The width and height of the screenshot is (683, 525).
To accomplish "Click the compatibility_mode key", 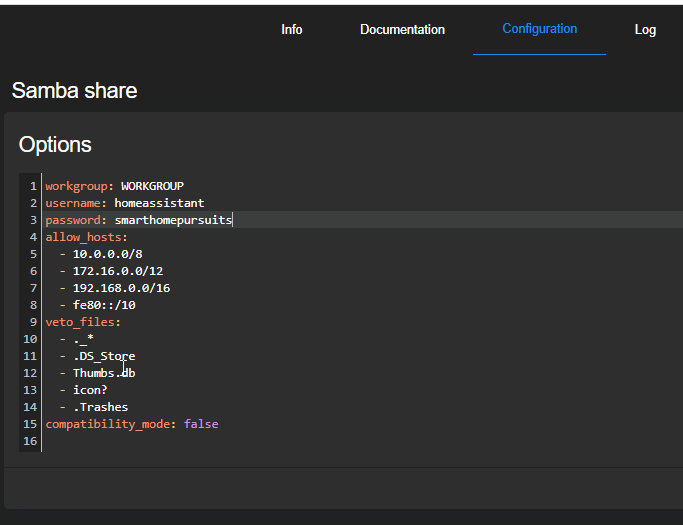I will pyautogui.click(x=111, y=424).
